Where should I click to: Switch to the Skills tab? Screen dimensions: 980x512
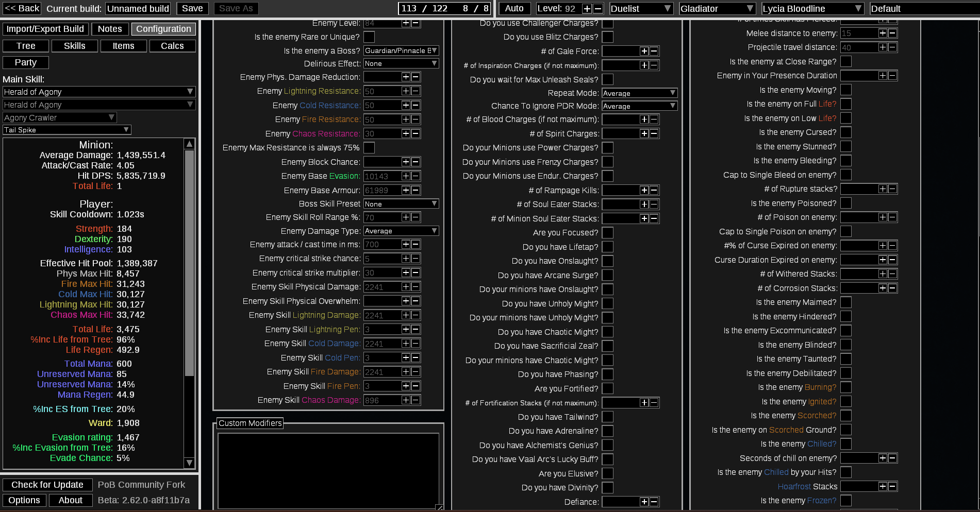click(75, 46)
